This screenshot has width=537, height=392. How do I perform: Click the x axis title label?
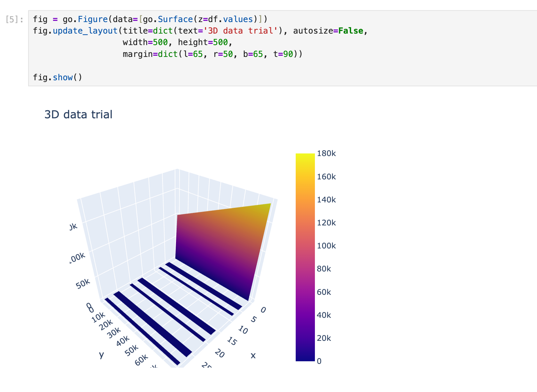[253, 355]
